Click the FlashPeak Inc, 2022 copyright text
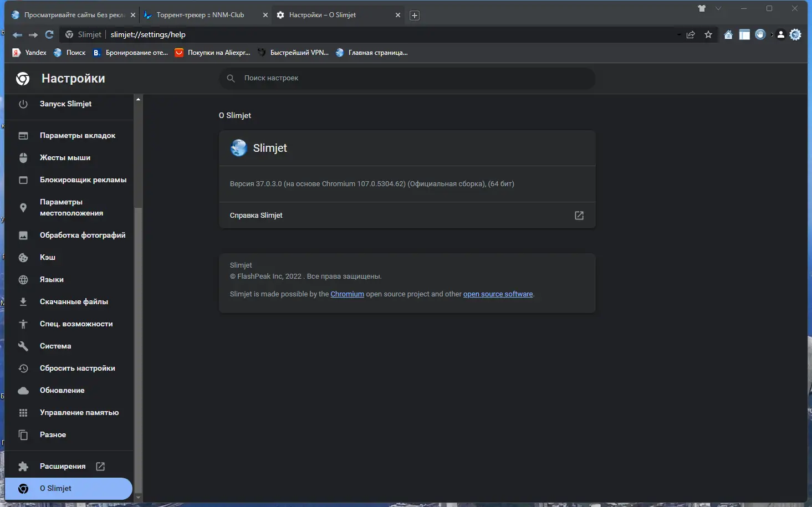Image resolution: width=812 pixels, height=507 pixels. (306, 276)
